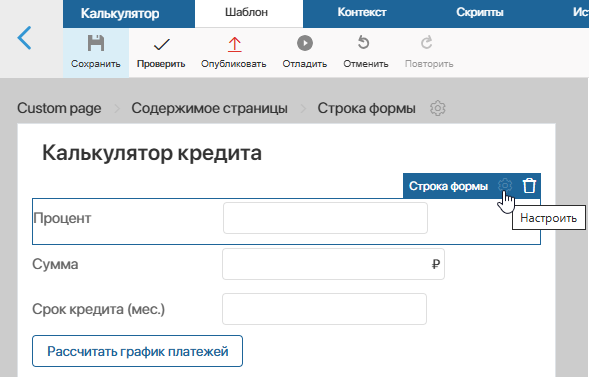This screenshot has width=589, height=377.
Task: Open settings gear next to breadcrumb
Action: tap(438, 108)
